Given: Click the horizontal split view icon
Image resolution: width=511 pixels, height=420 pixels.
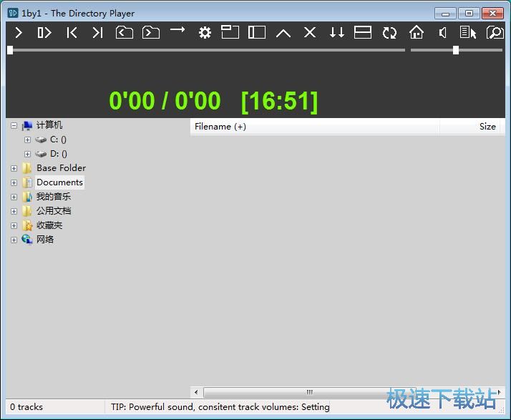Looking at the screenshot, I should pos(363,32).
